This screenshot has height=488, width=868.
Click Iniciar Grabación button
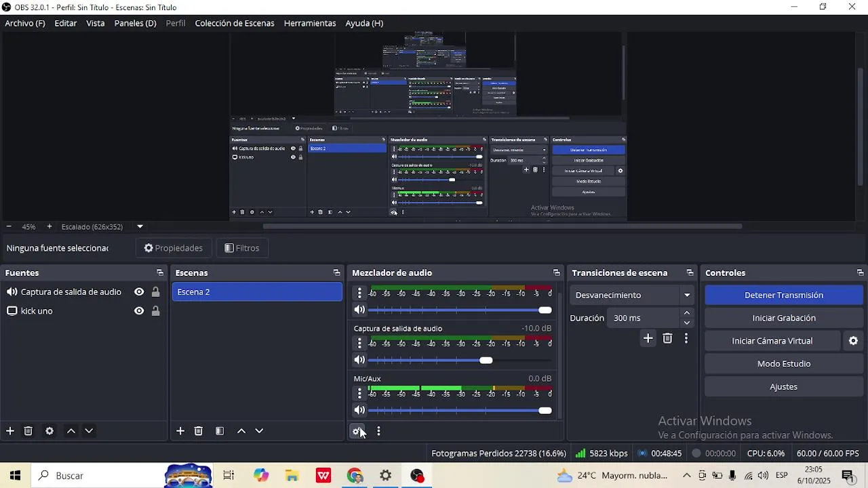784,318
